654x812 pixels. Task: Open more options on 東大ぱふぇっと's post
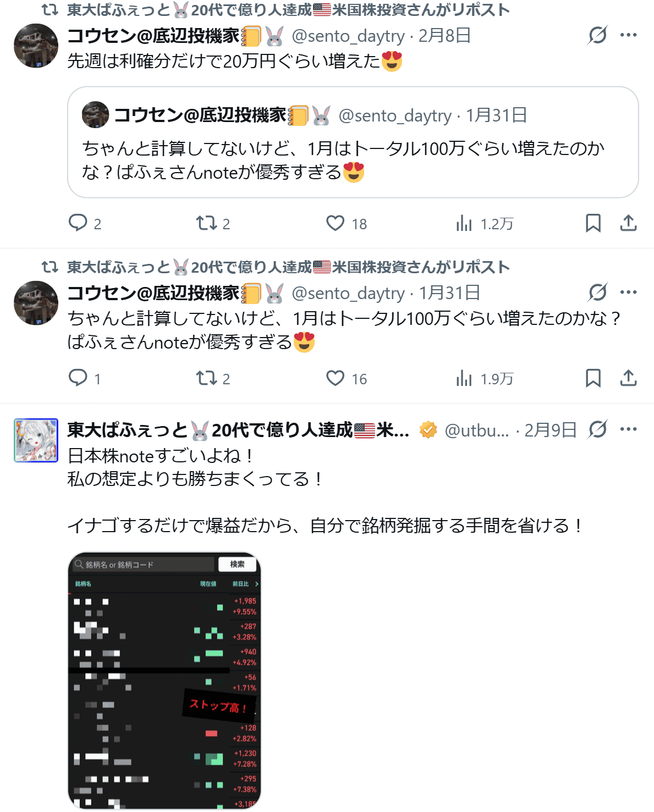pos(628,429)
